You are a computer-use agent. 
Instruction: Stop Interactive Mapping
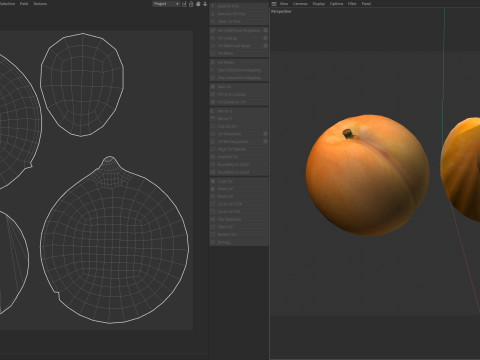[239, 78]
